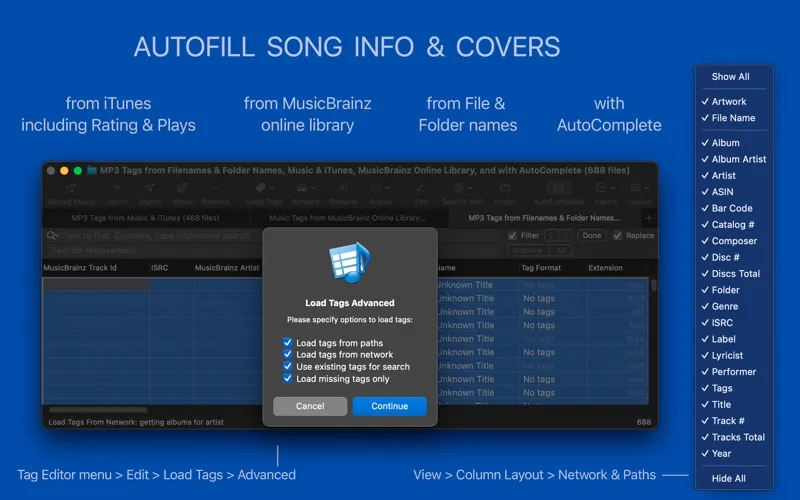Click the Remove toolbar icon
The height and width of the screenshot is (500, 800).
(215, 188)
